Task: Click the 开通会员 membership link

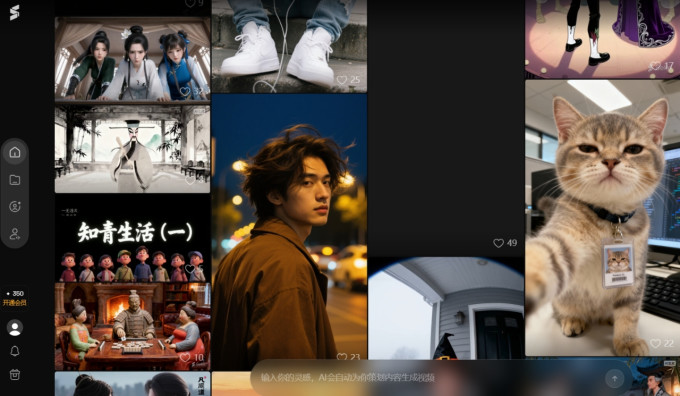Action: [x=15, y=303]
